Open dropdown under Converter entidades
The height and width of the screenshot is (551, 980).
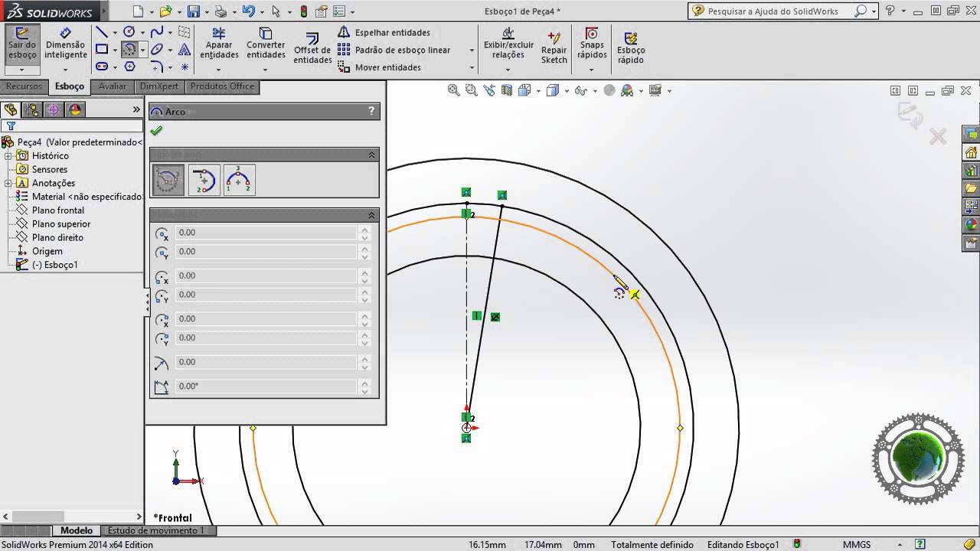pos(266,70)
